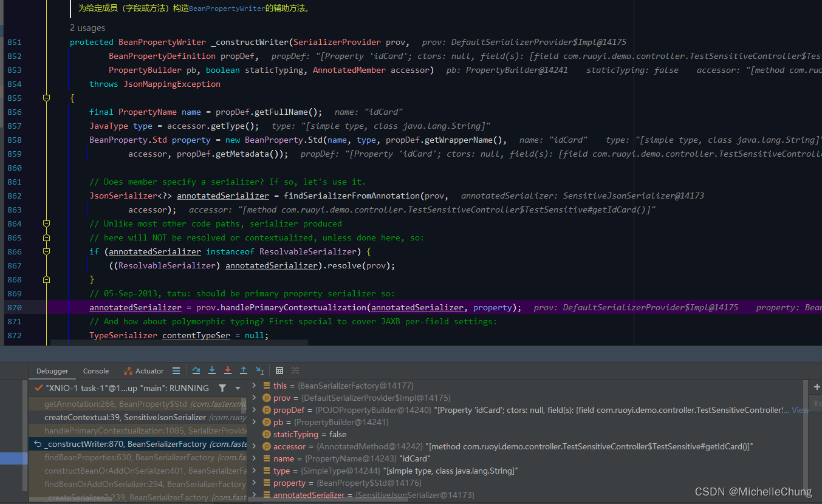Click the frames filter funnel icon

coord(222,387)
